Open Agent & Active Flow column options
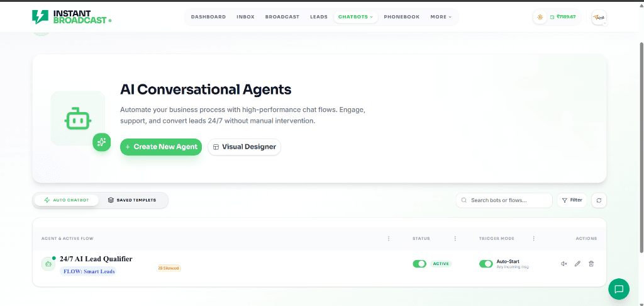644x306 pixels. [x=389, y=239]
